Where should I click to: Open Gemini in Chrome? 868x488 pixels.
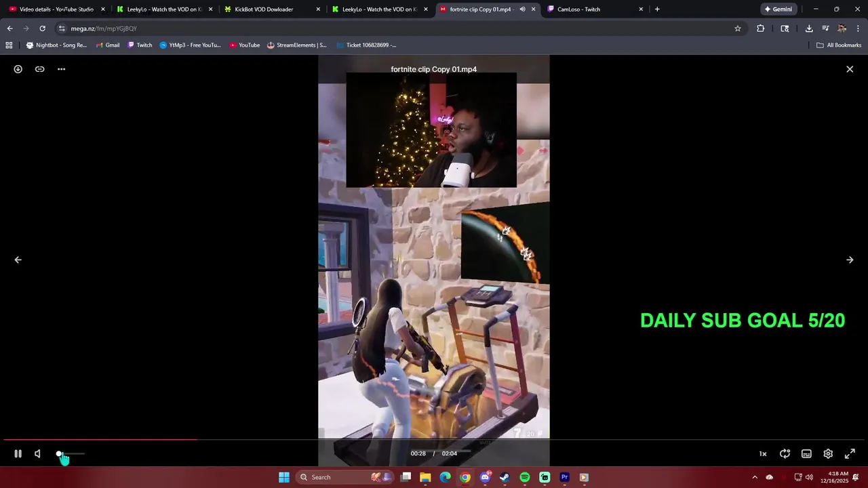click(x=778, y=9)
